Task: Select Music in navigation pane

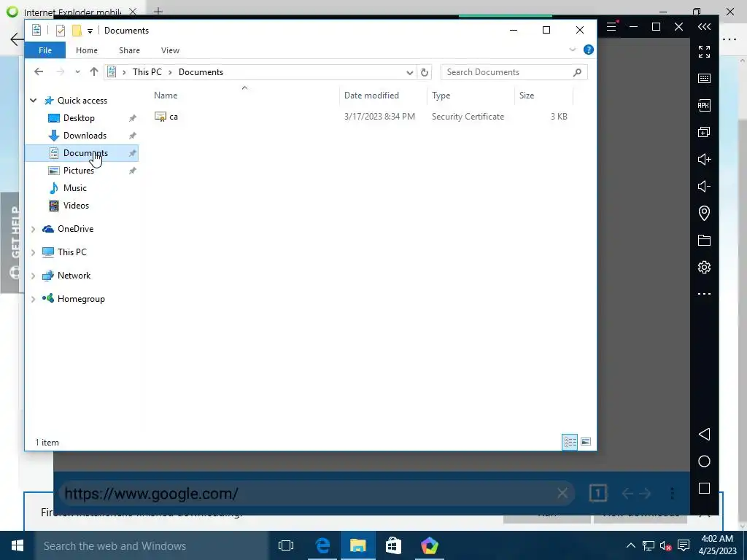Action: point(75,188)
